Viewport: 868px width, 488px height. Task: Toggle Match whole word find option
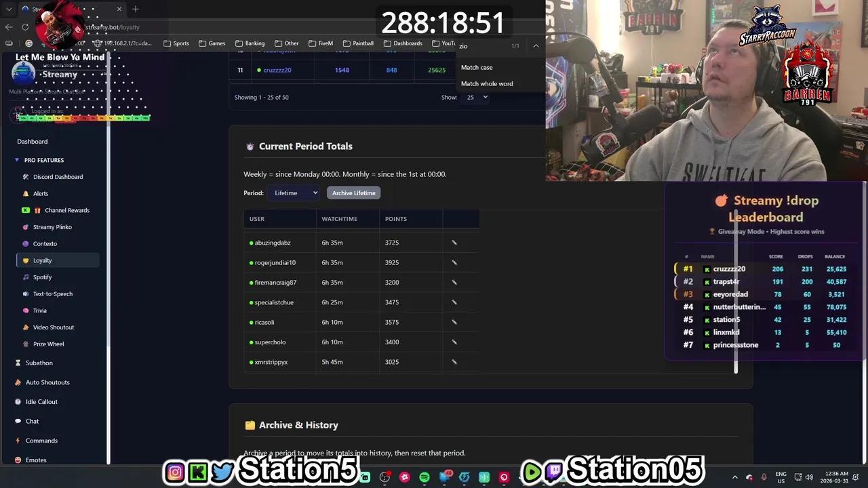point(487,83)
